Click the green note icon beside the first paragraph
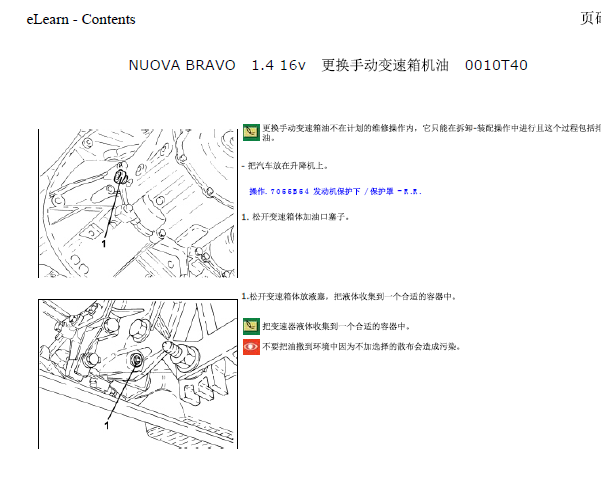 pyautogui.click(x=251, y=132)
